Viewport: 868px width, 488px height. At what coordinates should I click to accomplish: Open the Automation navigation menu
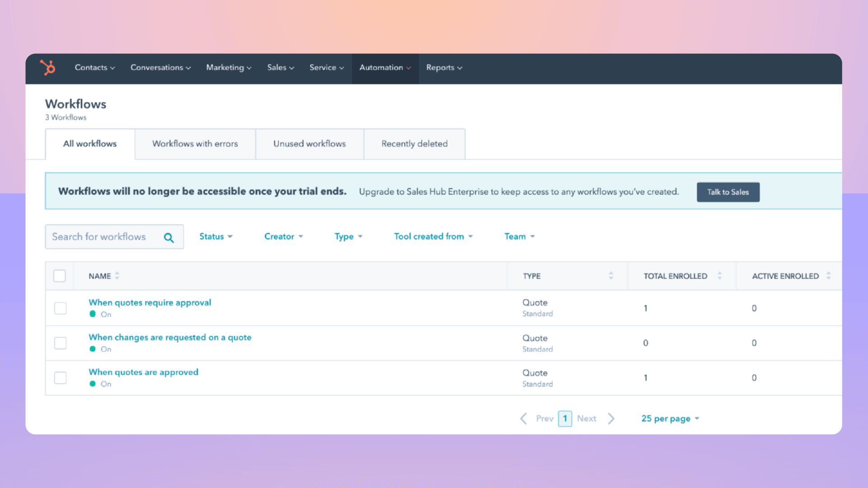385,67
